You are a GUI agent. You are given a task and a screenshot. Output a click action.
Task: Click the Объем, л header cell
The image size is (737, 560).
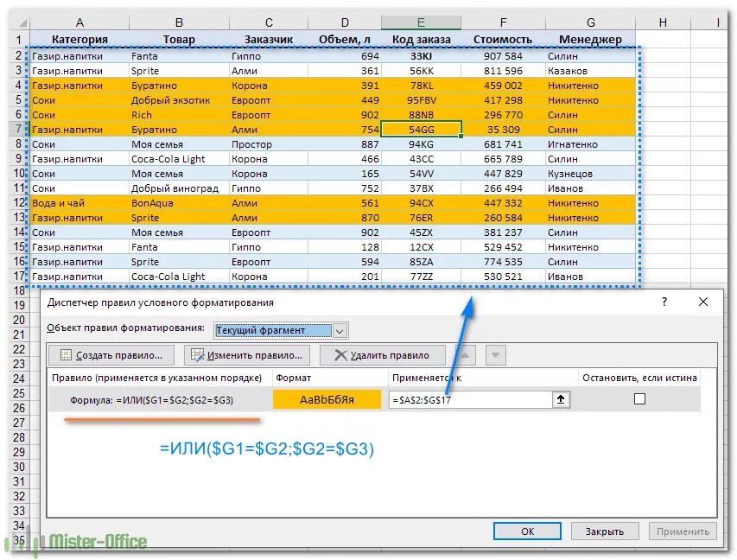[345, 40]
